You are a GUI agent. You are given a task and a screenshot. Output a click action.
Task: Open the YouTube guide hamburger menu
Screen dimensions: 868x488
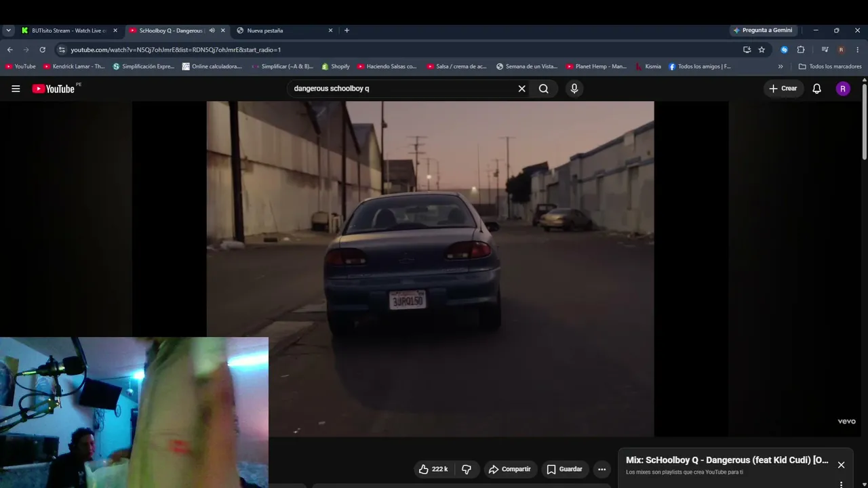tap(16, 89)
